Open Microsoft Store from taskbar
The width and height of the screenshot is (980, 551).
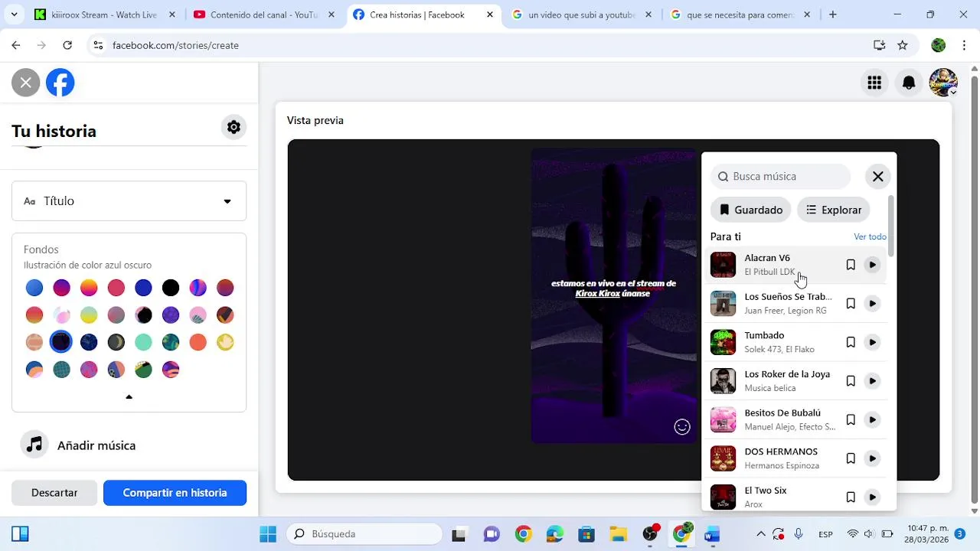[586, 534]
